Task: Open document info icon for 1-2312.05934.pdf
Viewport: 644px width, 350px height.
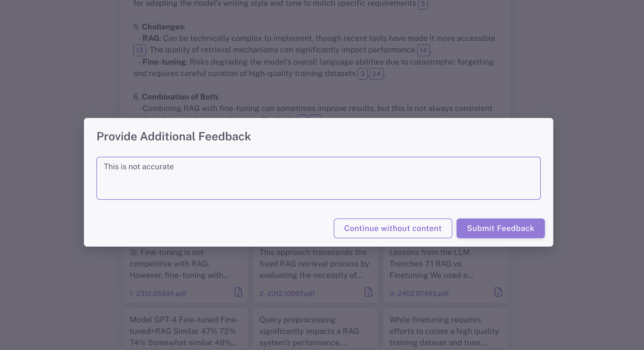Action: (238, 292)
